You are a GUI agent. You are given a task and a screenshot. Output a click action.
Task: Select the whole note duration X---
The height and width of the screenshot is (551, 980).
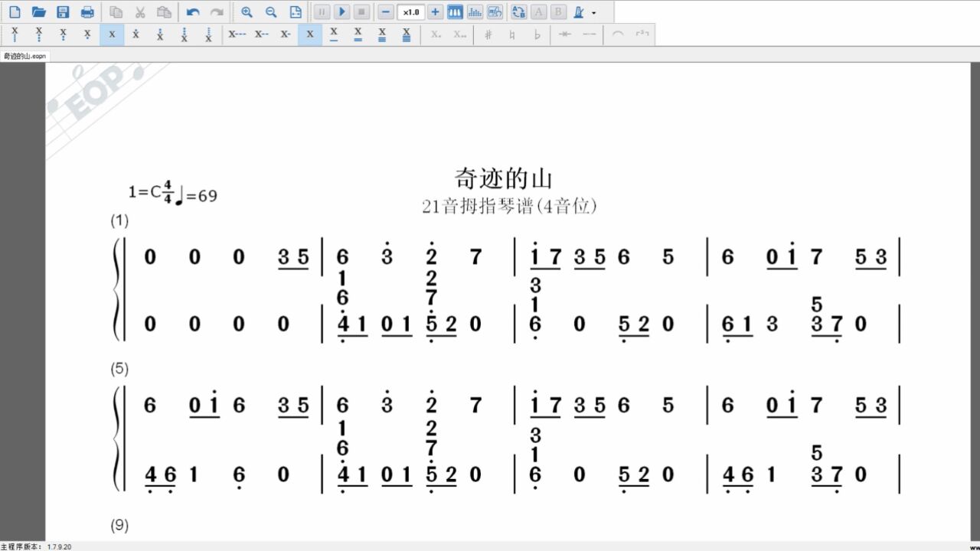(237, 34)
